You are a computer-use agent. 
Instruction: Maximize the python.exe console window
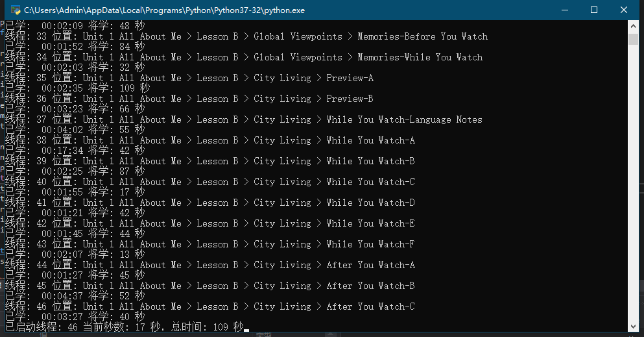[x=594, y=10]
